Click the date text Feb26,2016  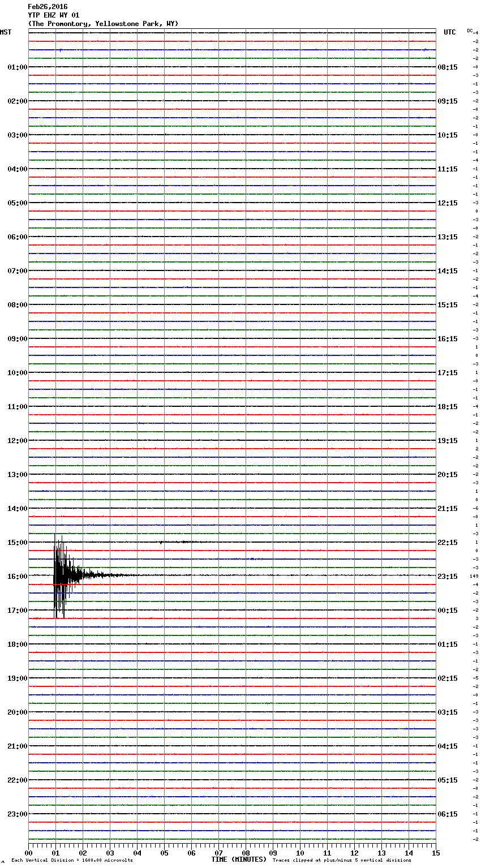click(48, 7)
